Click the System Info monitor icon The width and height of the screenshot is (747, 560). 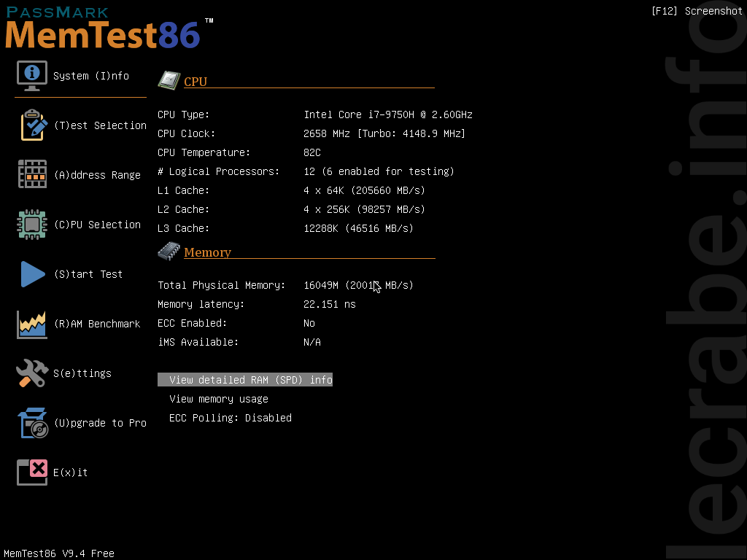click(x=32, y=76)
